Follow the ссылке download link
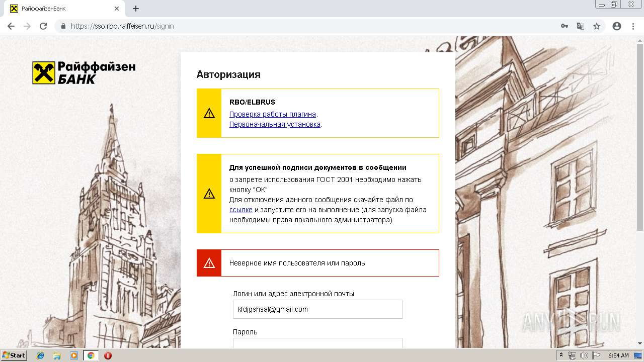 point(240,210)
